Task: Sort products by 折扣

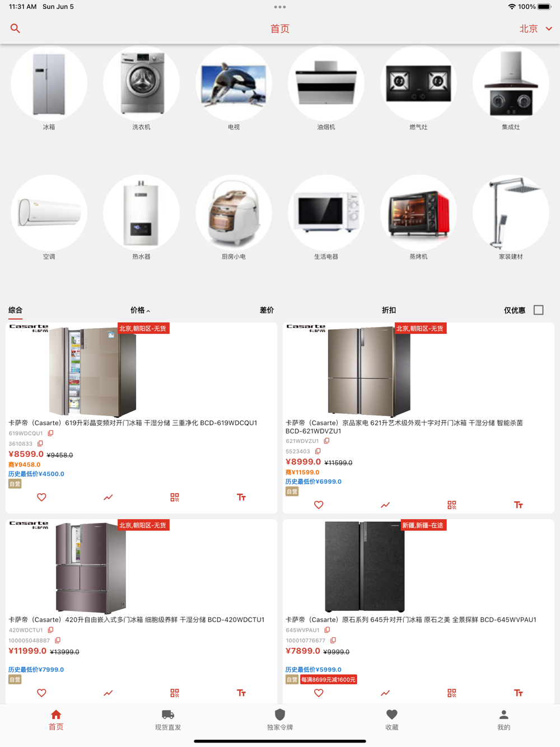Action: coord(389,310)
